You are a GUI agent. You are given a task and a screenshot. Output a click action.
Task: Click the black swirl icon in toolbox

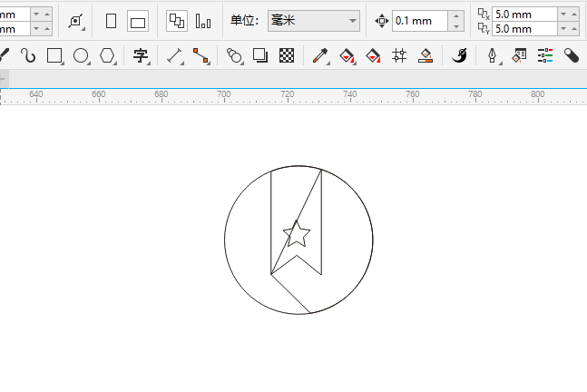pyautogui.click(x=459, y=55)
